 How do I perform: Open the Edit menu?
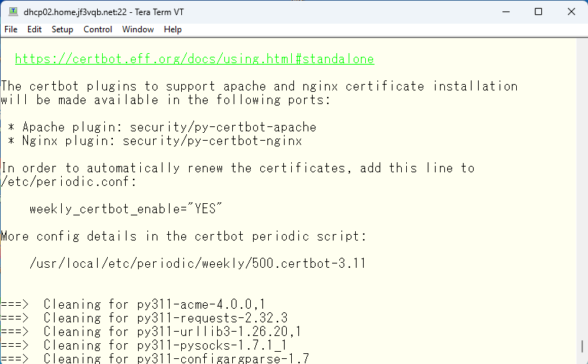tap(34, 29)
